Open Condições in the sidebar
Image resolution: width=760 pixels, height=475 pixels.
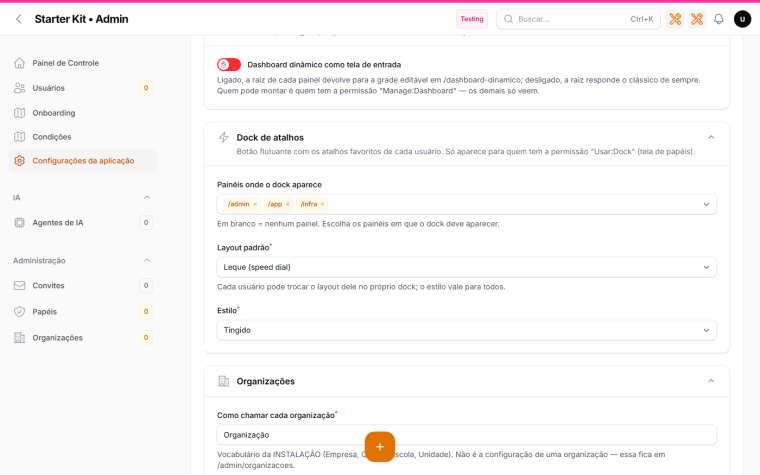point(82,137)
